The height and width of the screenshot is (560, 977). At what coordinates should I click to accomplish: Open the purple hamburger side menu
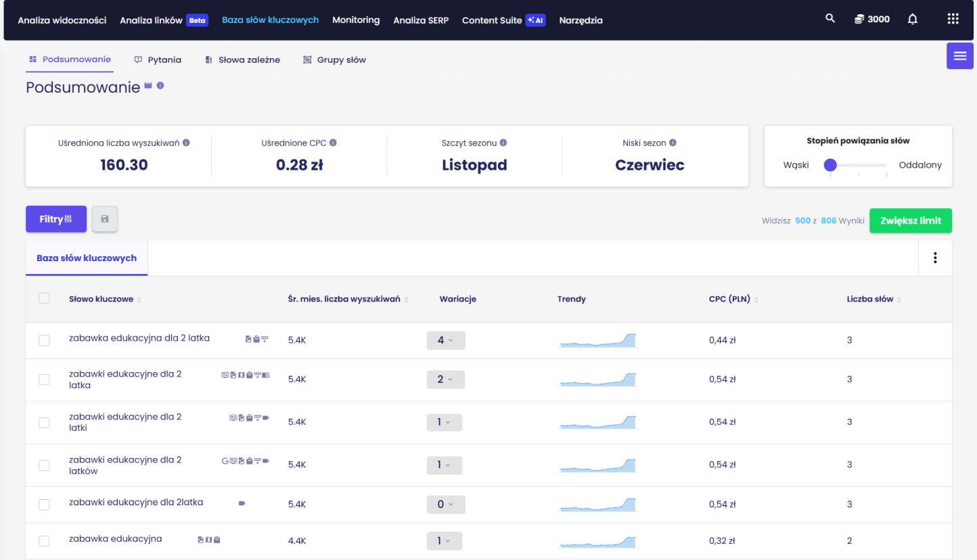click(x=960, y=56)
